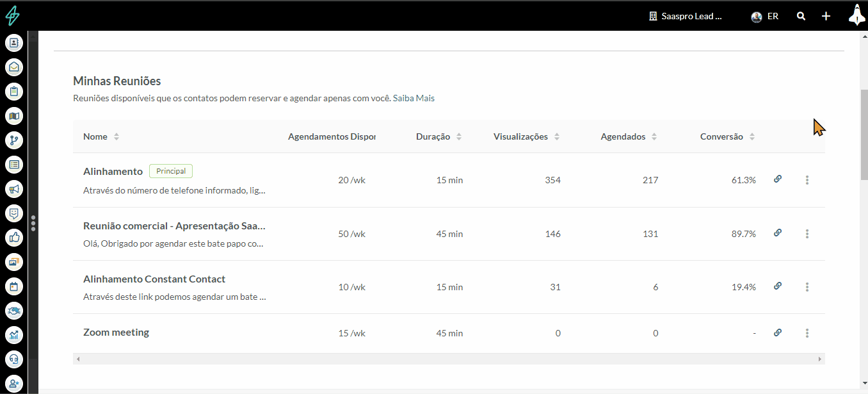
Task: Click the 61.3% conversion value
Action: pyautogui.click(x=744, y=180)
